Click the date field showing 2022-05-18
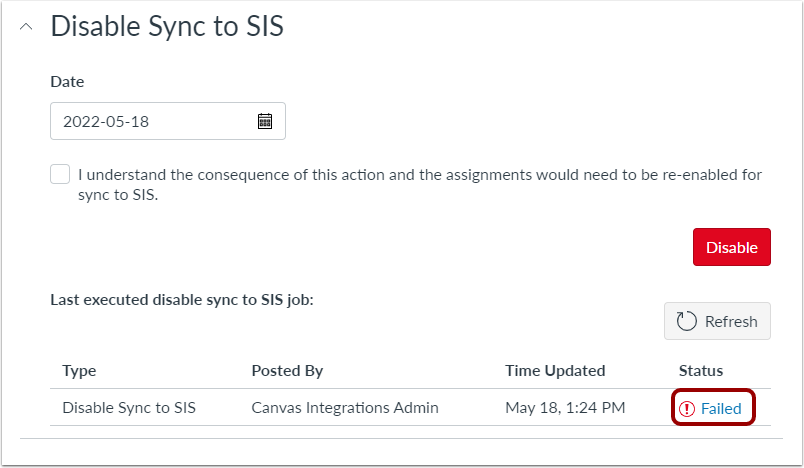Screen dimensions: 804x468 click(x=150, y=122)
